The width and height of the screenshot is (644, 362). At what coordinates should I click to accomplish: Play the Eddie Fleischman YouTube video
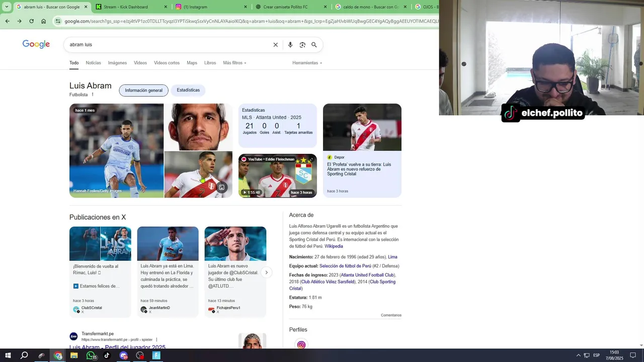(x=277, y=175)
